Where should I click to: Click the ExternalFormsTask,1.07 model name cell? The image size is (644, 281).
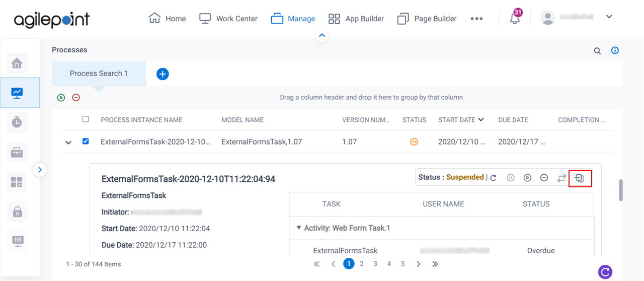(x=262, y=142)
